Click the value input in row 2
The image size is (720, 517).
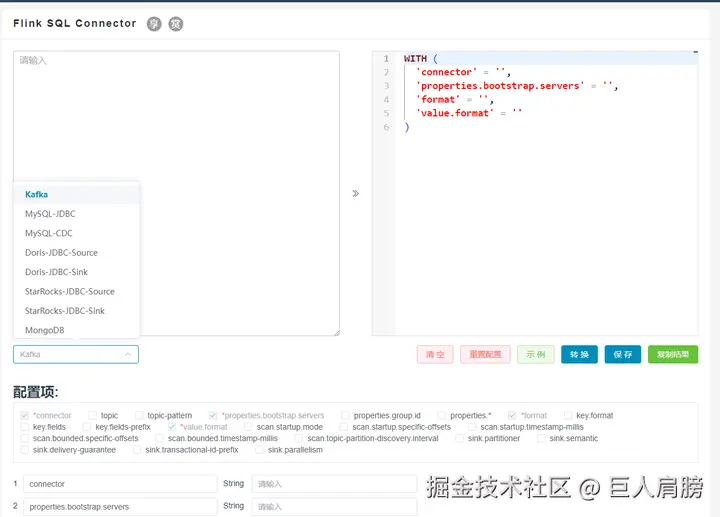pyautogui.click(x=334, y=507)
